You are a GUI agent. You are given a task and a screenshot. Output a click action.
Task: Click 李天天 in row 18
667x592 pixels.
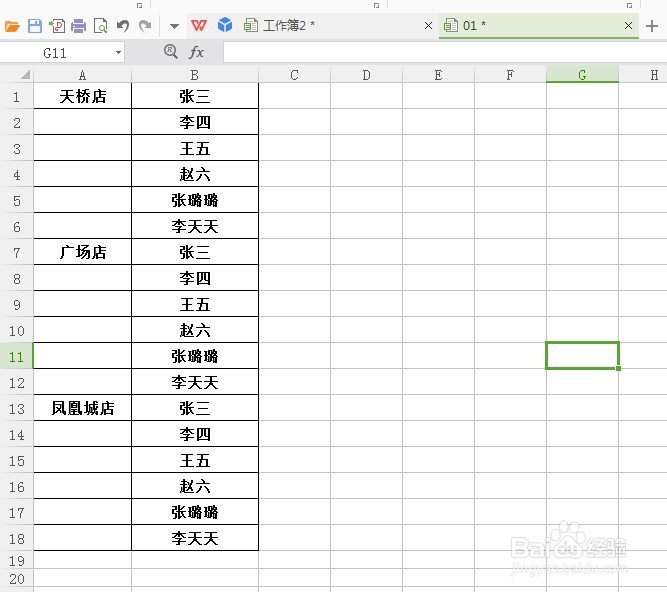point(195,538)
